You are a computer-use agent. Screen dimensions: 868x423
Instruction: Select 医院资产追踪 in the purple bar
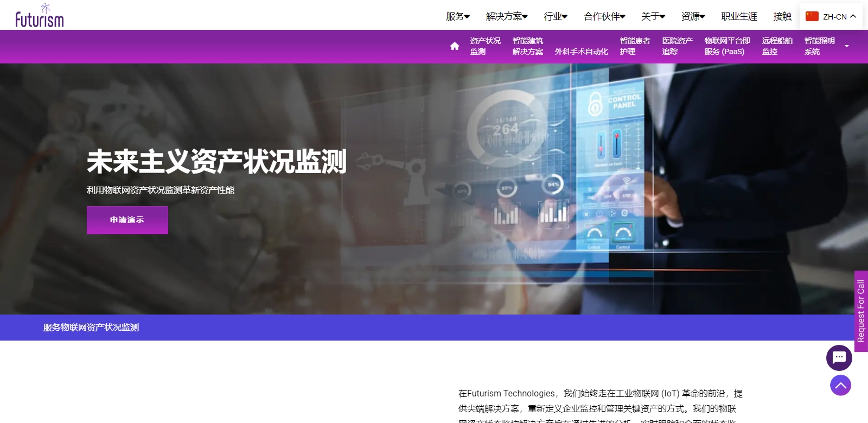(x=677, y=46)
